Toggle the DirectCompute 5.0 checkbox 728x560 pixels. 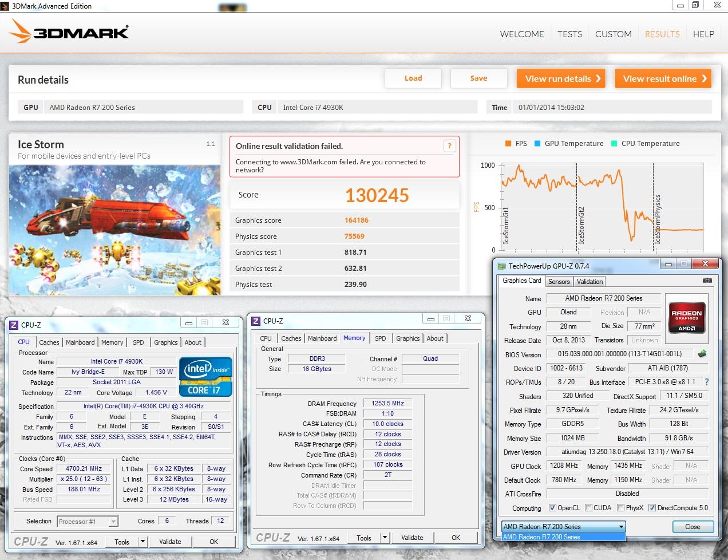point(652,508)
